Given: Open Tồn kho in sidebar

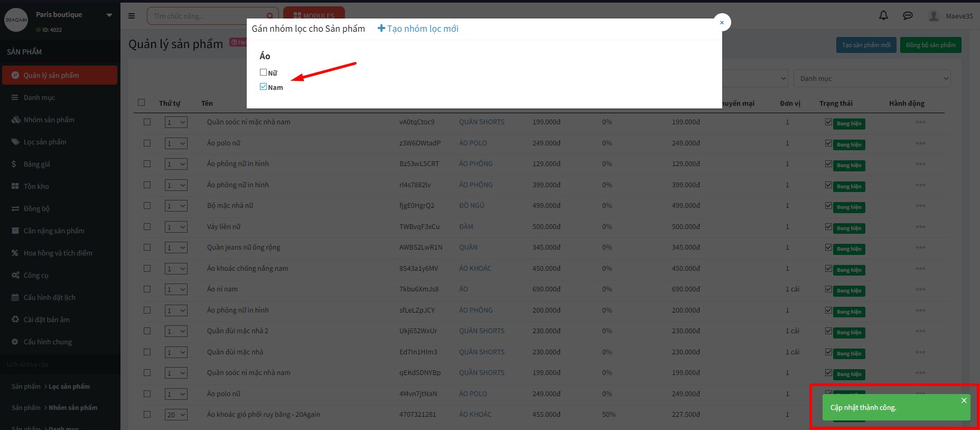Looking at the screenshot, I should click(36, 186).
